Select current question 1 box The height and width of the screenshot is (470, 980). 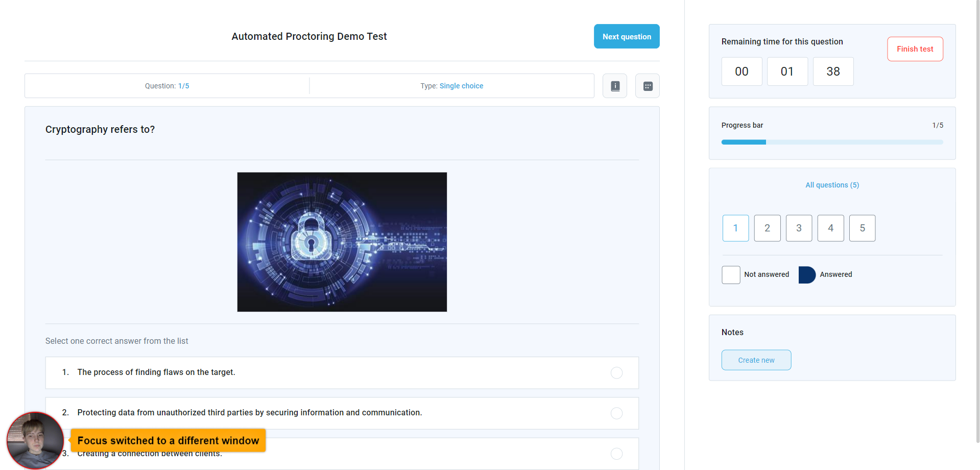pyautogui.click(x=735, y=228)
